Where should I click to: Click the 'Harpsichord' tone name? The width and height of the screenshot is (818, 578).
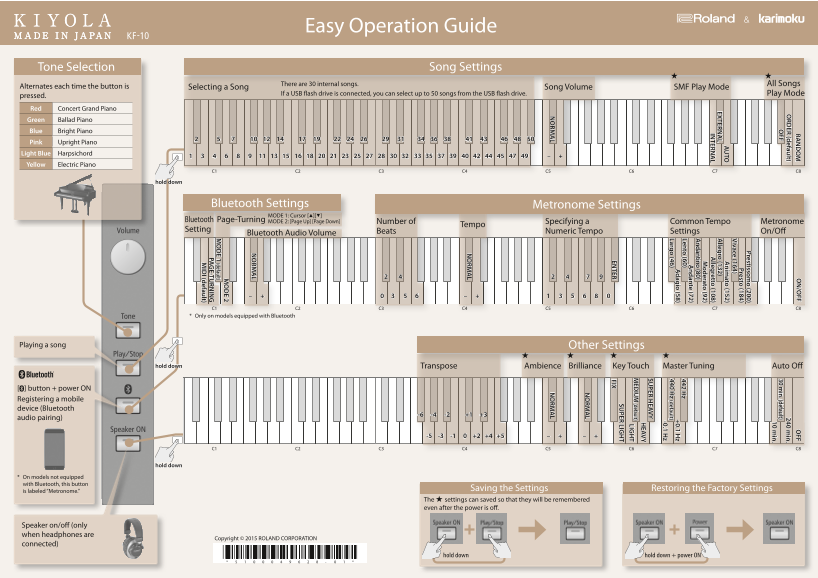tap(75, 153)
